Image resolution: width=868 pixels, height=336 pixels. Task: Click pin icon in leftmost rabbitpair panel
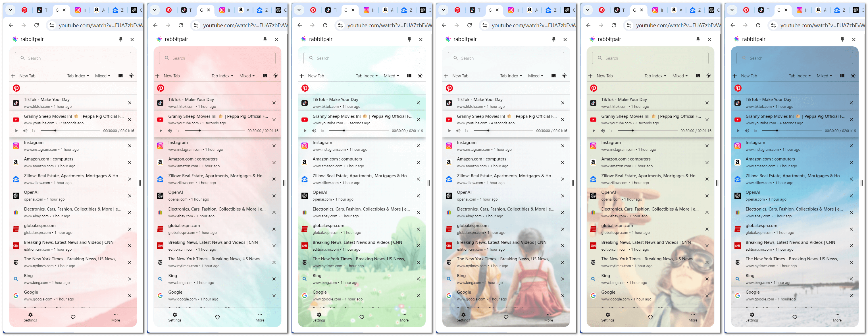click(121, 40)
